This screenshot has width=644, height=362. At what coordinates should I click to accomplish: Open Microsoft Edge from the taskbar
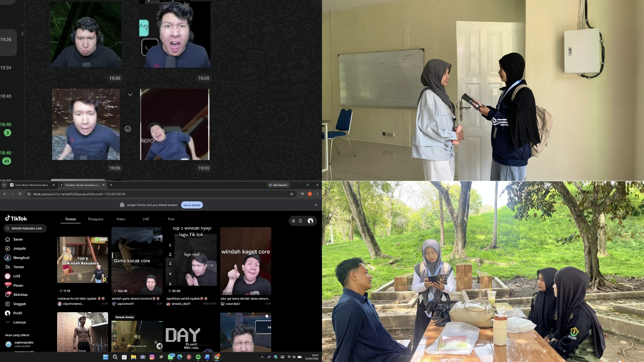[180, 357]
